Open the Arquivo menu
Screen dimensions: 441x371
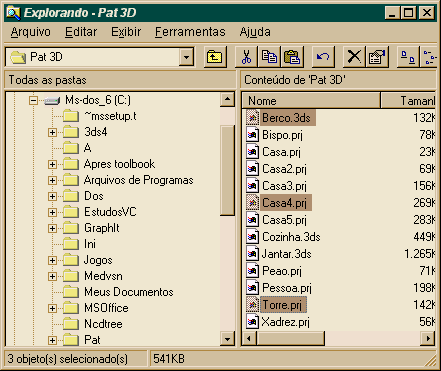pos(30,32)
